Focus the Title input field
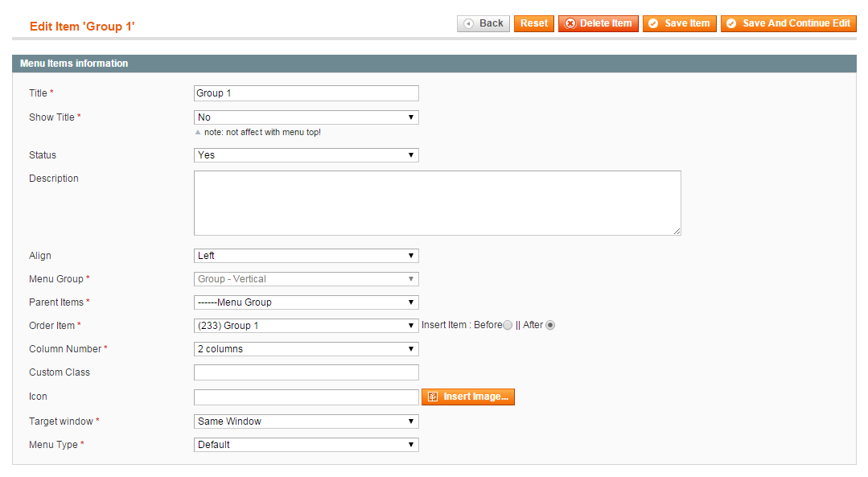Viewport: 868px width, 477px height. coord(306,93)
